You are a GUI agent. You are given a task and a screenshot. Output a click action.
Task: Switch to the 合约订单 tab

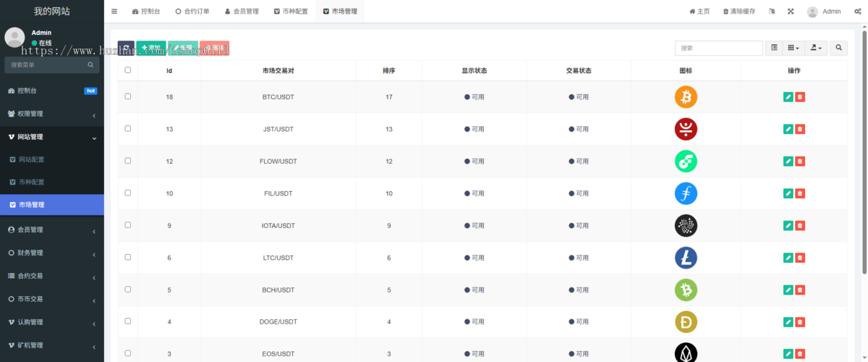(192, 12)
